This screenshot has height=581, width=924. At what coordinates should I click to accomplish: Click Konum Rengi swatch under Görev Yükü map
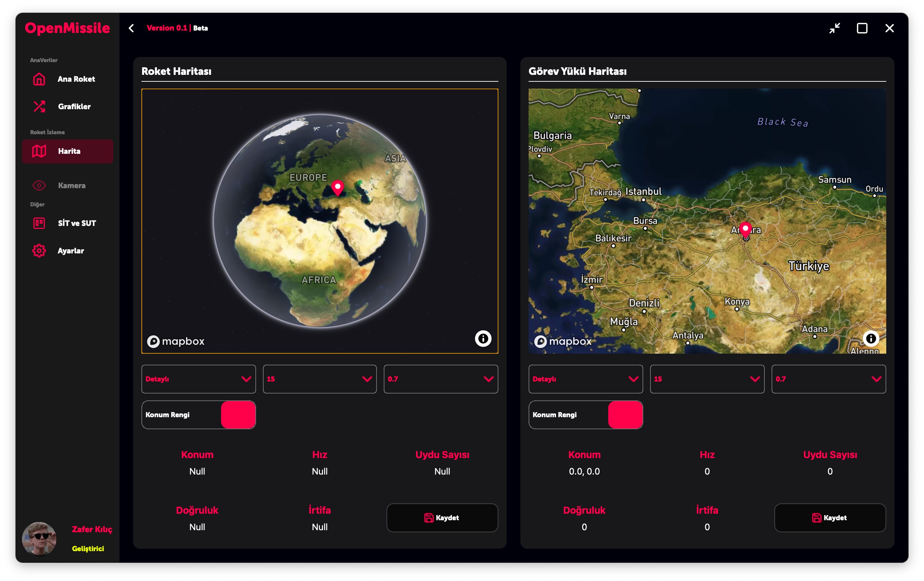pyautogui.click(x=625, y=415)
